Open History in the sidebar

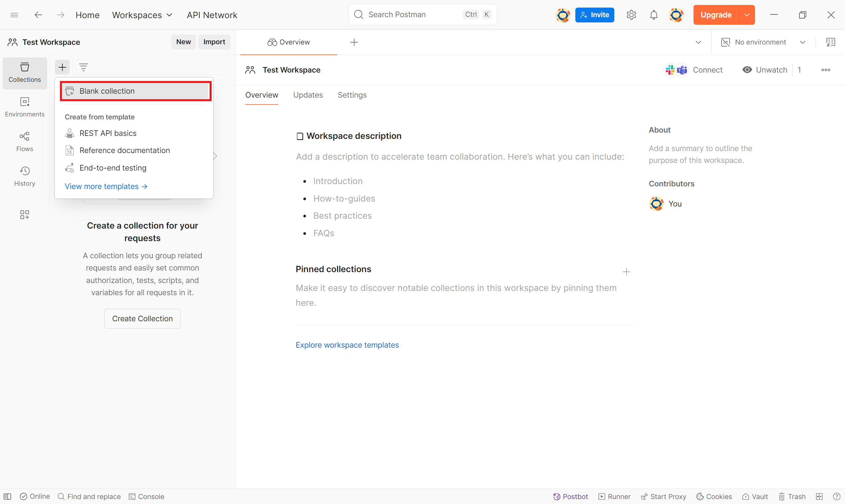25,176
